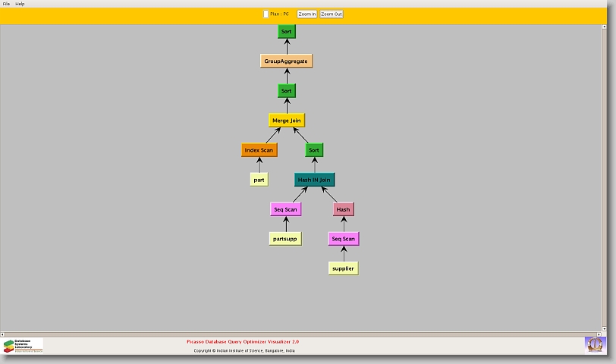The image size is (616, 364).
Task: Click the Merge Join node
Action: 286,121
